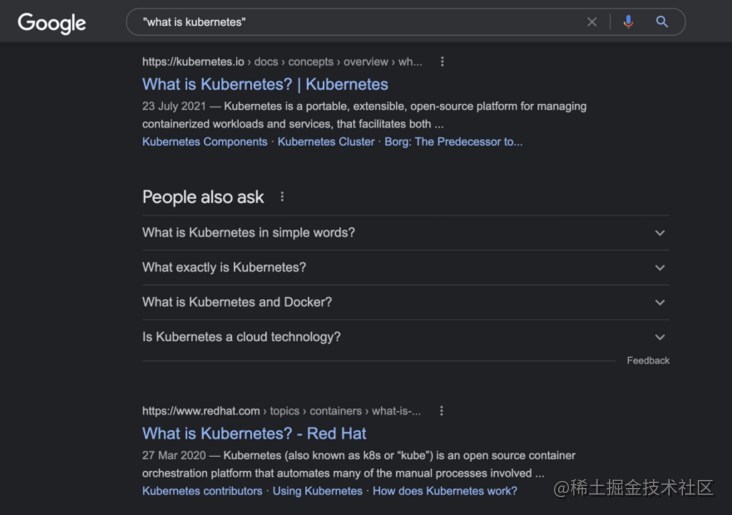732x515 pixels.
Task: Click the 'People also ask' heading
Action: pos(203,197)
